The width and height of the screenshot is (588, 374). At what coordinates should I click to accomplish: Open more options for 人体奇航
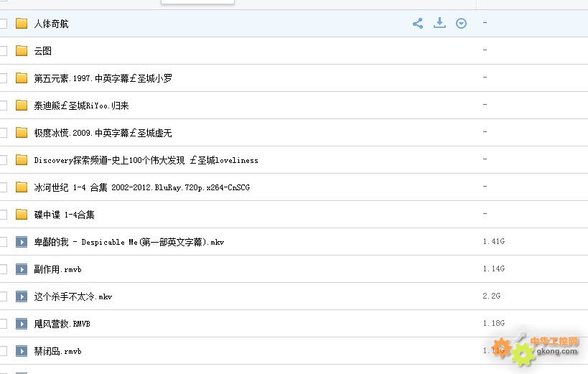[x=461, y=23]
